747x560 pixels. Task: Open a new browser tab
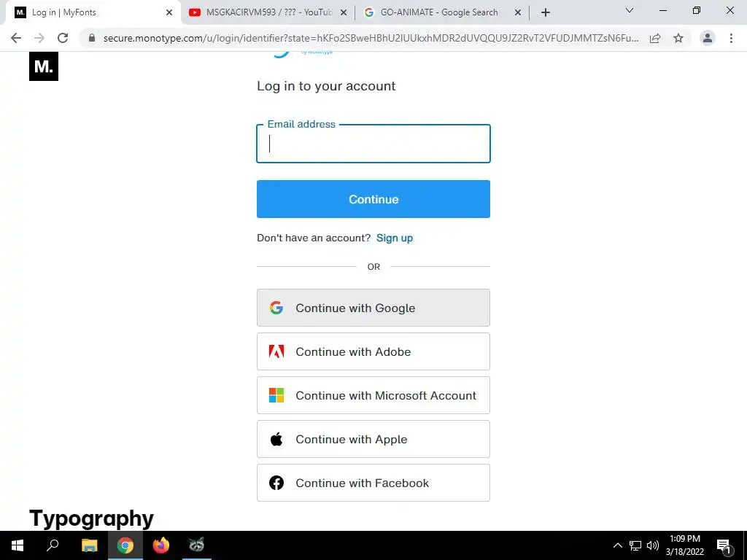[546, 12]
